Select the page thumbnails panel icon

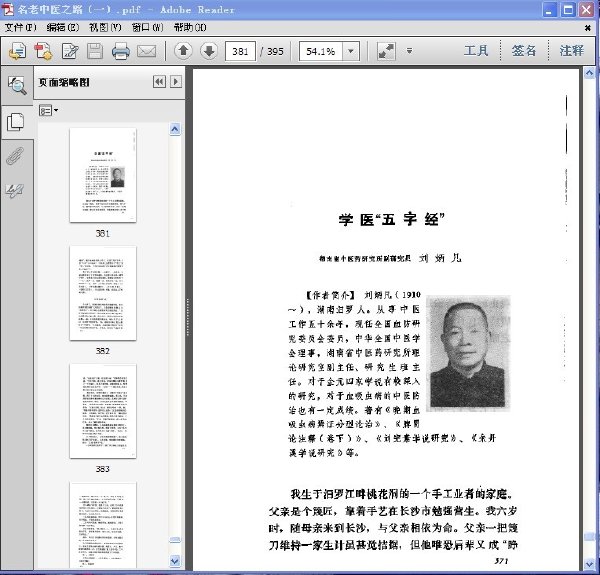pyautogui.click(x=16, y=122)
